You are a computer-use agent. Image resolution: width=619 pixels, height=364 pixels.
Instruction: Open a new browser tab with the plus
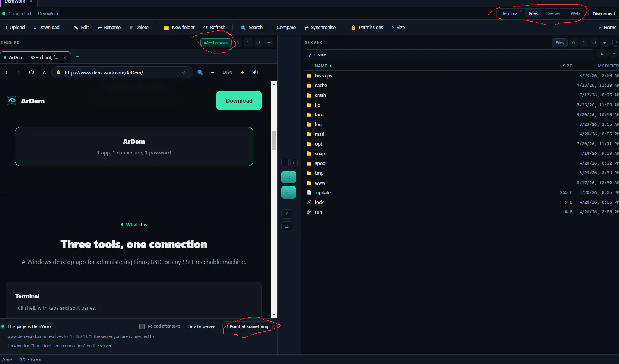point(77,57)
